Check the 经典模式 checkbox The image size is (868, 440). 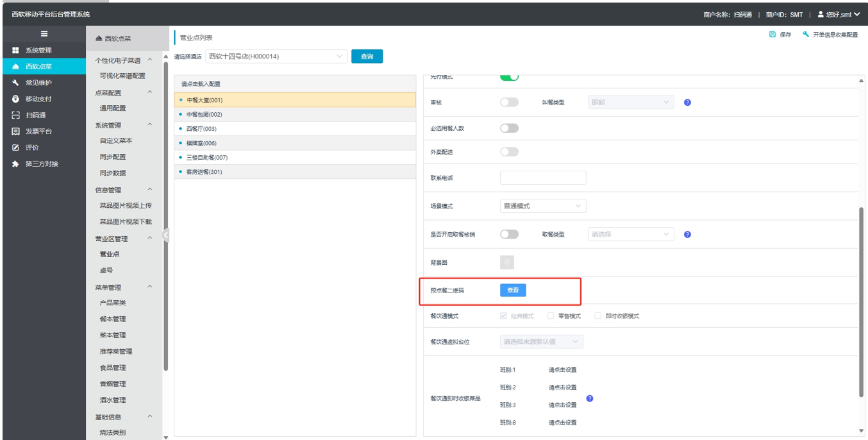503,316
